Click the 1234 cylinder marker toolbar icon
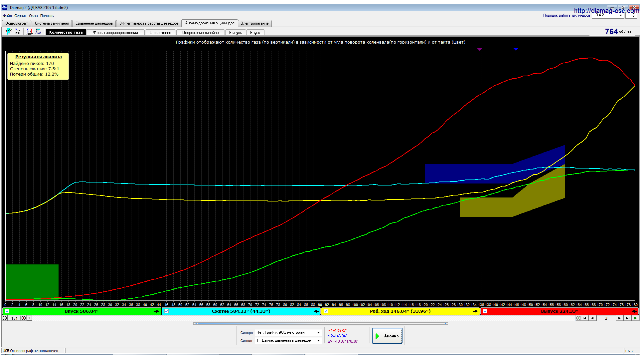The image size is (644, 355). pyautogui.click(x=18, y=32)
